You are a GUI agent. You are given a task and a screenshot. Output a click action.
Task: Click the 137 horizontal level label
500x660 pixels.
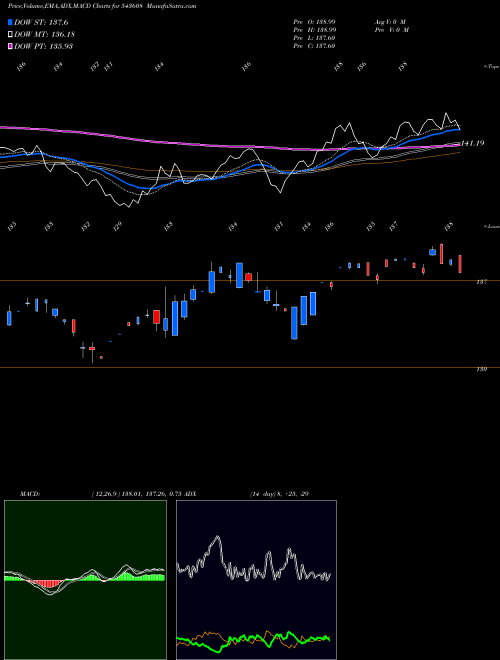[x=482, y=282]
